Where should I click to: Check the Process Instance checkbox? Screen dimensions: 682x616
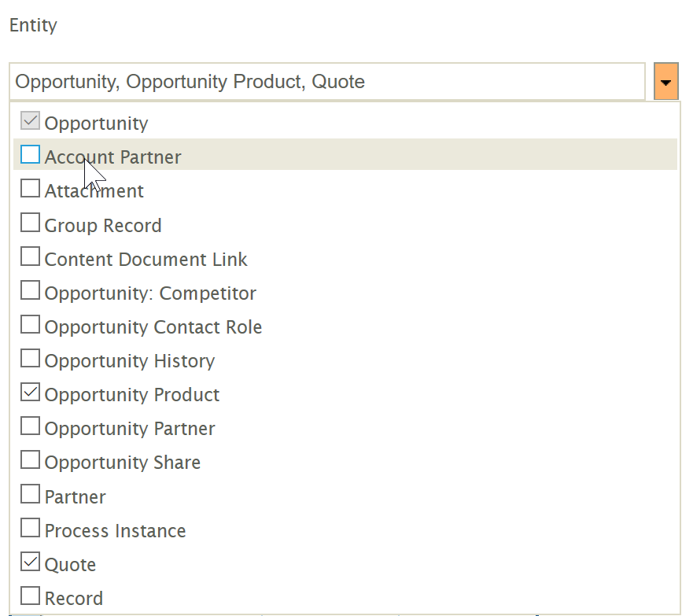click(x=30, y=529)
